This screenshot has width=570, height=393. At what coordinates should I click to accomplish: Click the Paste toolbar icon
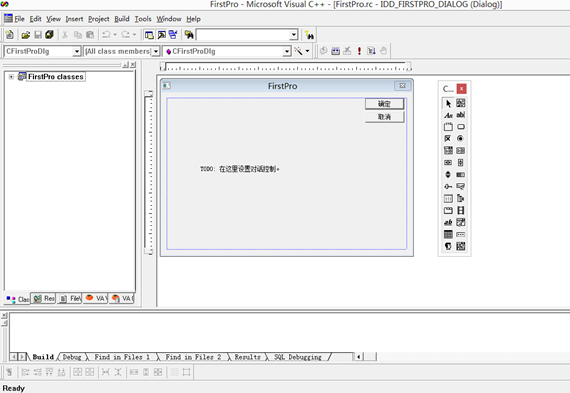[x=90, y=35]
